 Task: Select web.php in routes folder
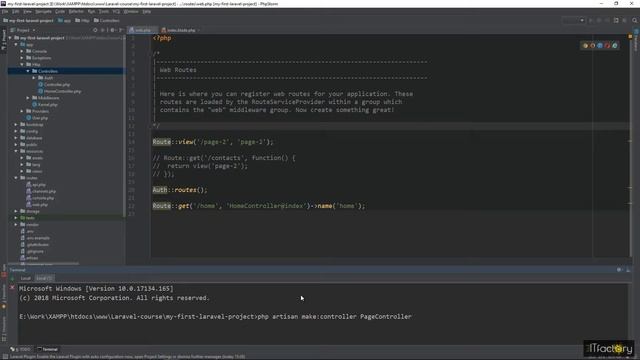pyautogui.click(x=37, y=204)
